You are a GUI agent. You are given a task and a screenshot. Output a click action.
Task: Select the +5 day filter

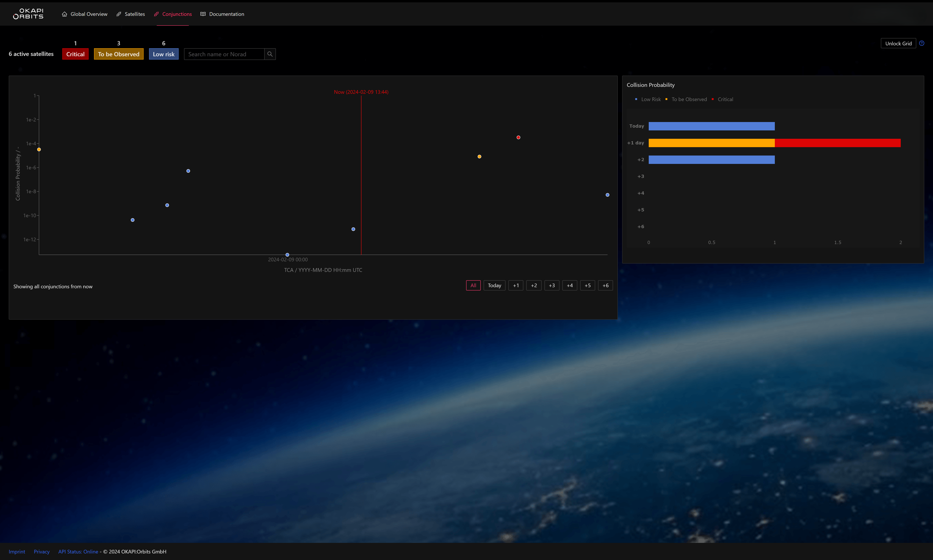coord(588,285)
